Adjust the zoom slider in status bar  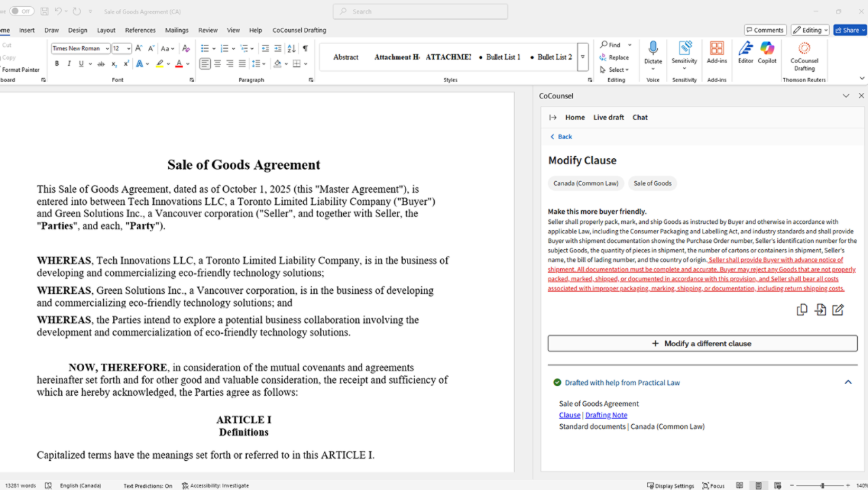coord(823,486)
